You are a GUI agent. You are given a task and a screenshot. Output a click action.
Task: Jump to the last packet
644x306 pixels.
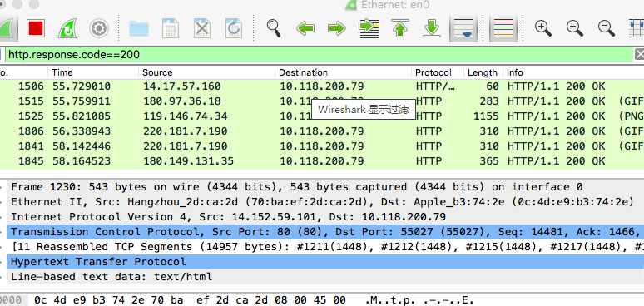(x=432, y=29)
